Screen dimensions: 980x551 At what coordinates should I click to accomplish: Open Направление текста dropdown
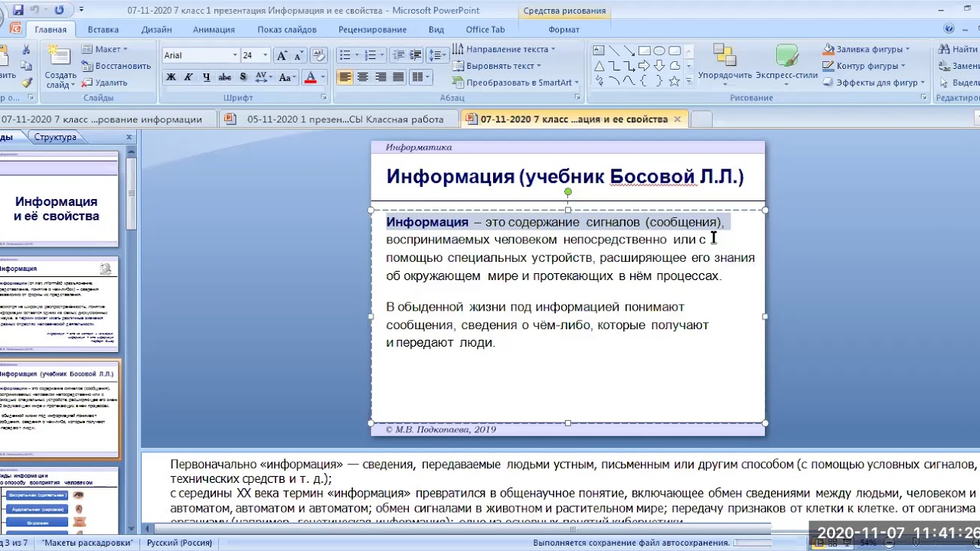point(504,49)
